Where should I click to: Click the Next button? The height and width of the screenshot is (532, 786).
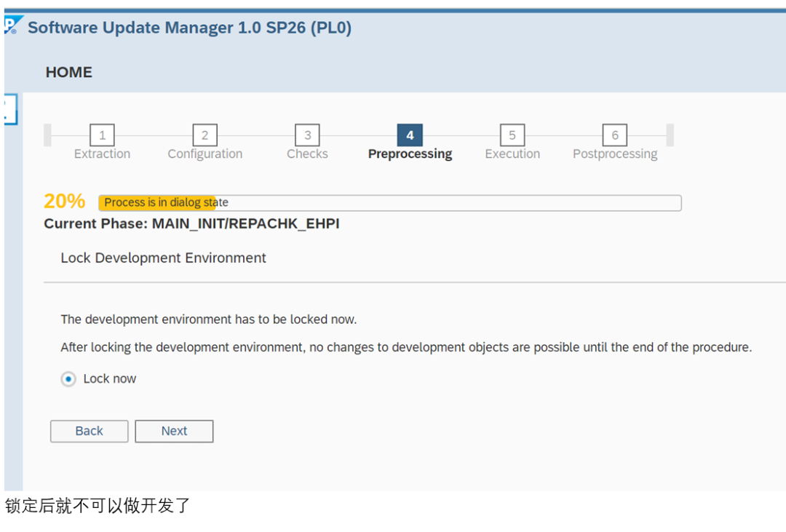click(174, 432)
